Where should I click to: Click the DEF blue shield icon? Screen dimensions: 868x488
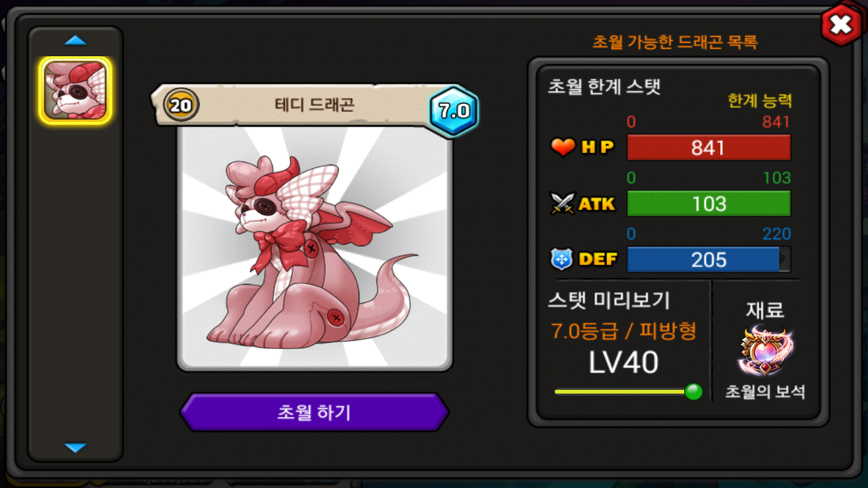click(562, 260)
